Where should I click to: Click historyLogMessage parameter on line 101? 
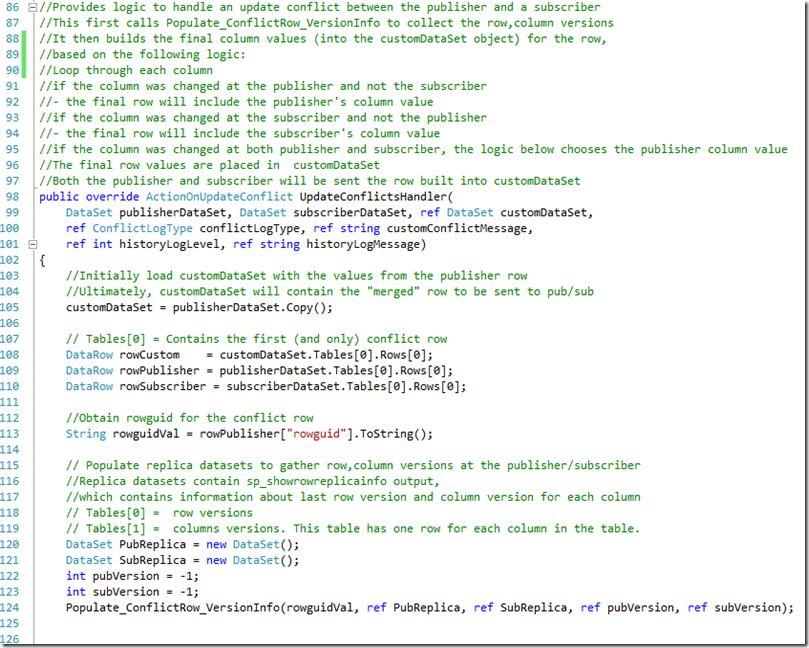click(363, 244)
